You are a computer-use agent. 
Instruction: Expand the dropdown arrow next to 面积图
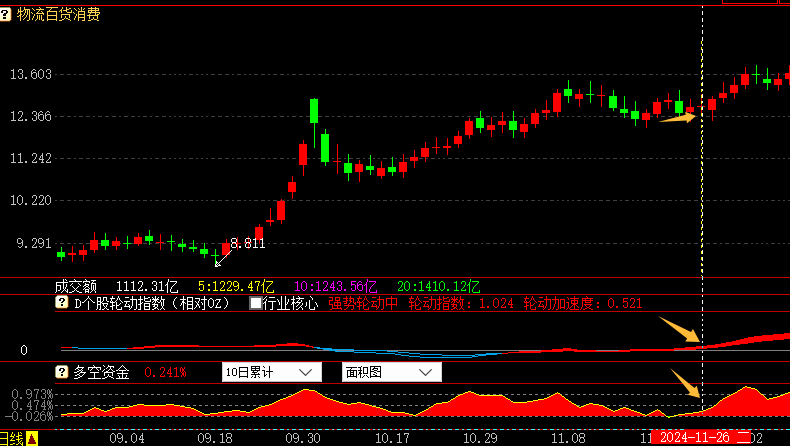click(426, 372)
